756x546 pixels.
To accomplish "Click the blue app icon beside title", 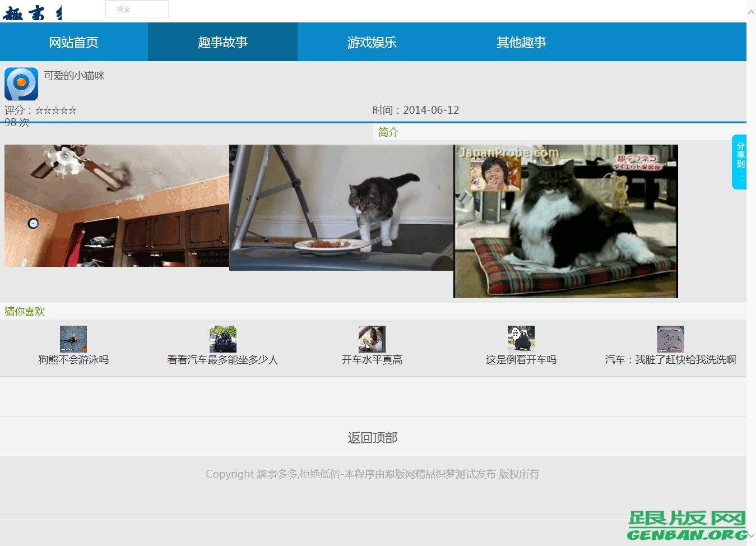I will 21,84.
